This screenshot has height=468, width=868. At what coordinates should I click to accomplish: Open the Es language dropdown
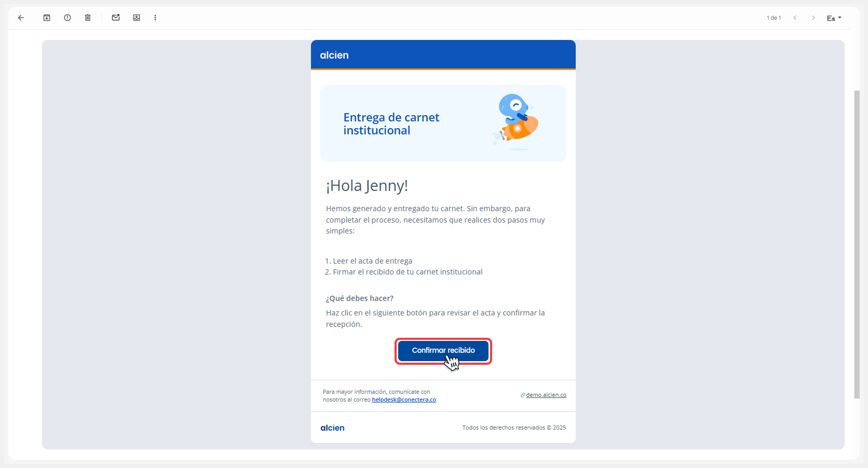point(834,17)
